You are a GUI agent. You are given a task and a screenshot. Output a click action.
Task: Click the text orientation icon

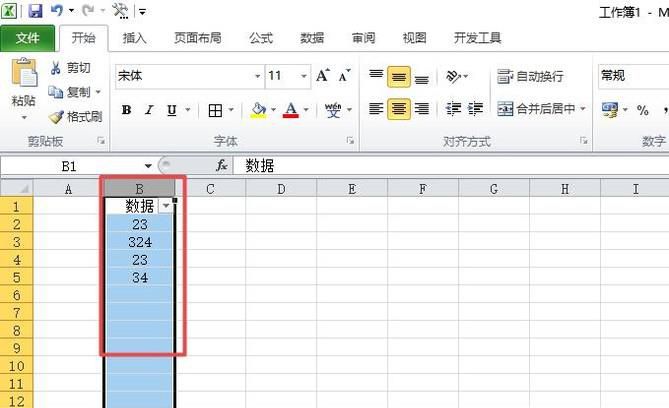(453, 76)
